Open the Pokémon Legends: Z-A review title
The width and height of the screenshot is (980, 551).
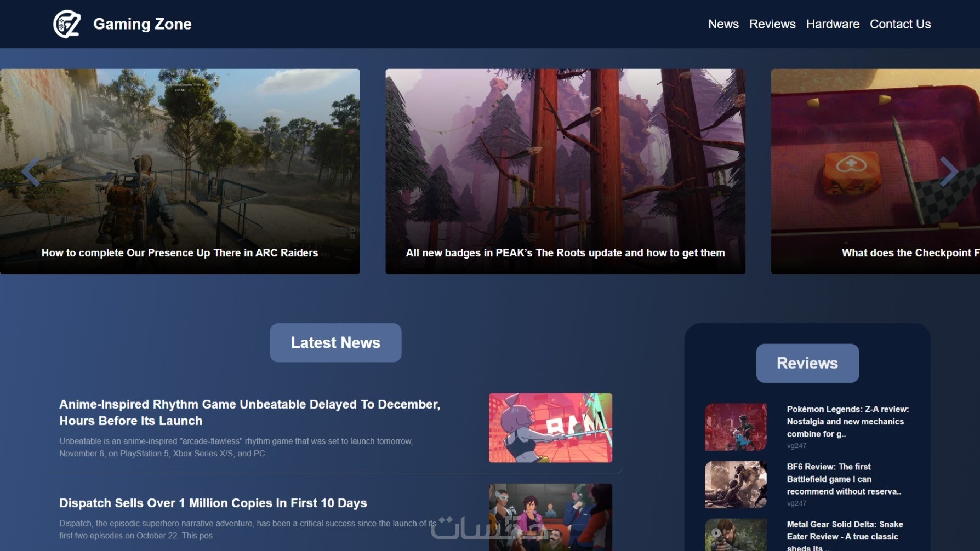tap(848, 422)
